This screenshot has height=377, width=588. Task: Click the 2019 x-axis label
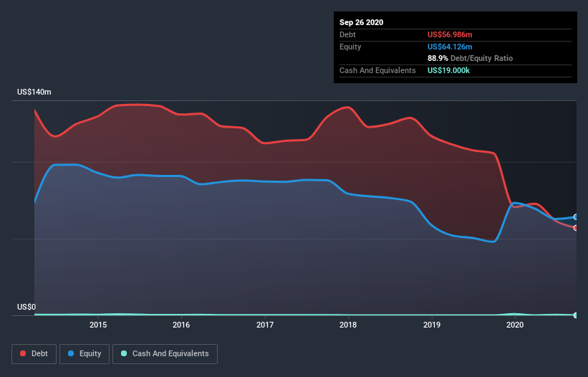point(432,325)
